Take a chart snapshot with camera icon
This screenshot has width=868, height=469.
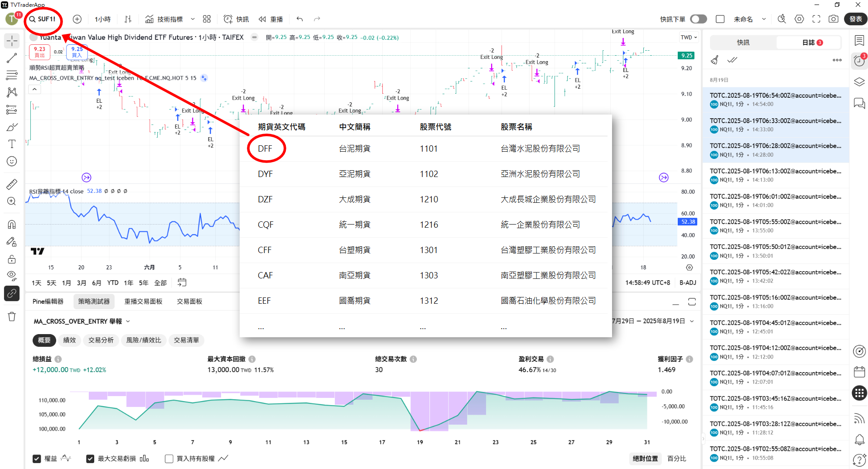[x=833, y=19]
